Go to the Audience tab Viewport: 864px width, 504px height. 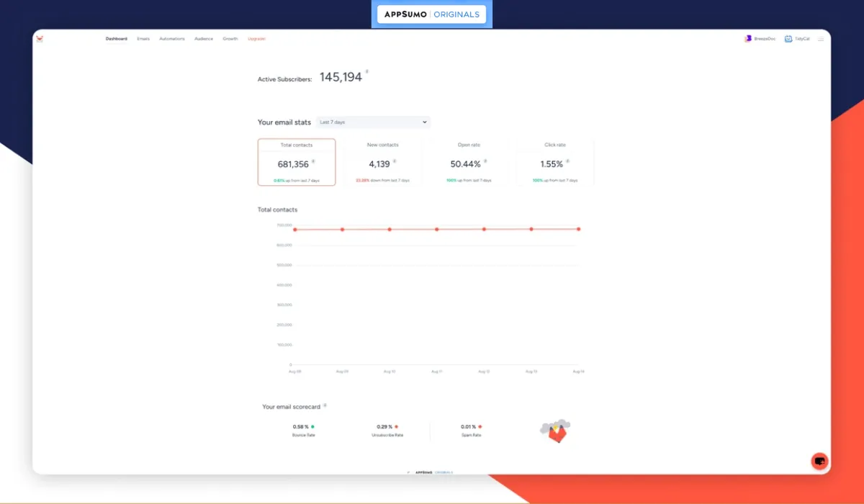click(x=204, y=39)
